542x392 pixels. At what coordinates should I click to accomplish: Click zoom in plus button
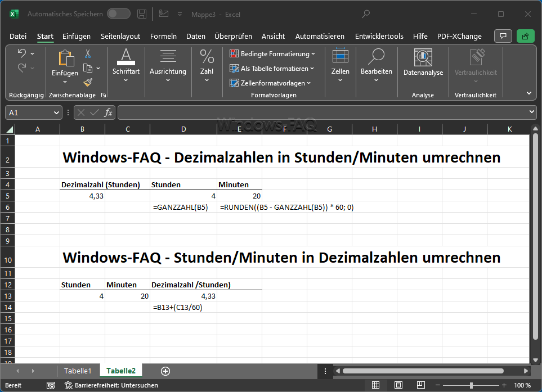click(x=504, y=385)
